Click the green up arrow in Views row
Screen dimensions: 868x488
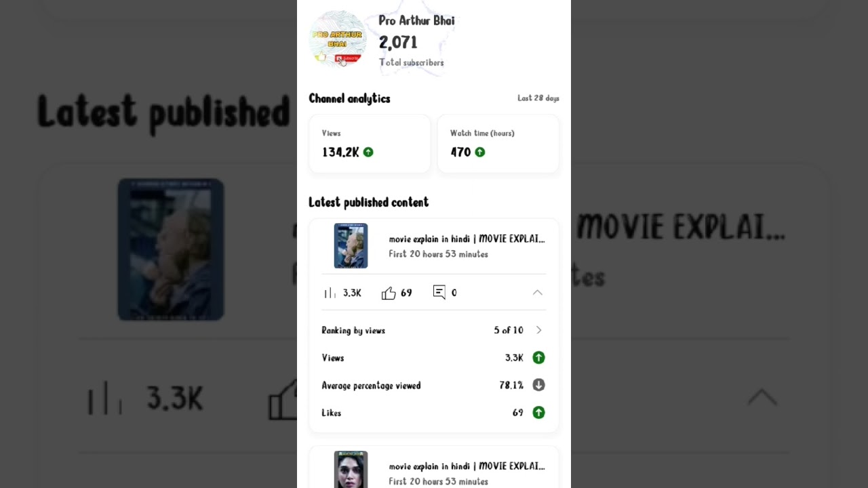point(538,358)
